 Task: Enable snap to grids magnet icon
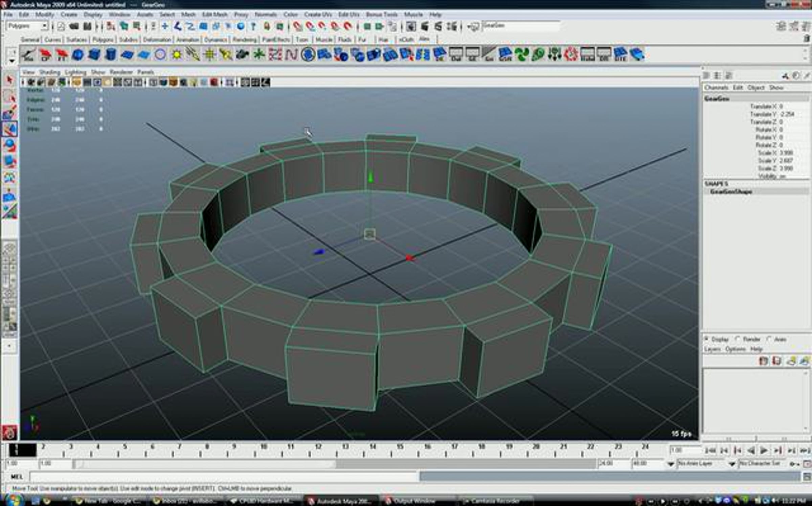(x=297, y=26)
